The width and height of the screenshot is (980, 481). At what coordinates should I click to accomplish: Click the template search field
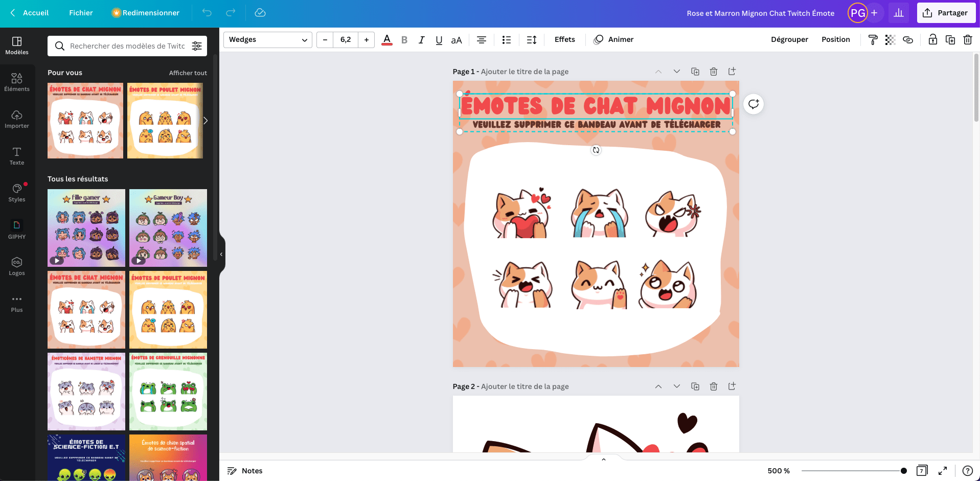click(127, 46)
